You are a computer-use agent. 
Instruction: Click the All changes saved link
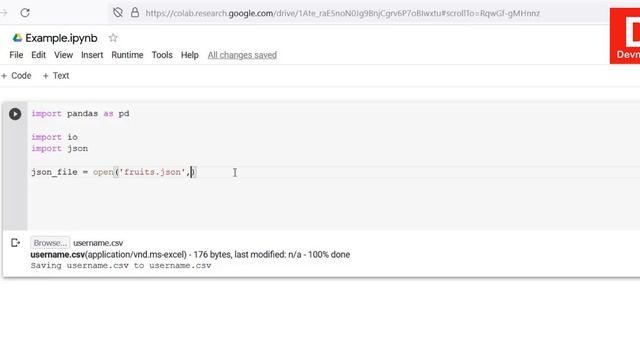pos(242,55)
